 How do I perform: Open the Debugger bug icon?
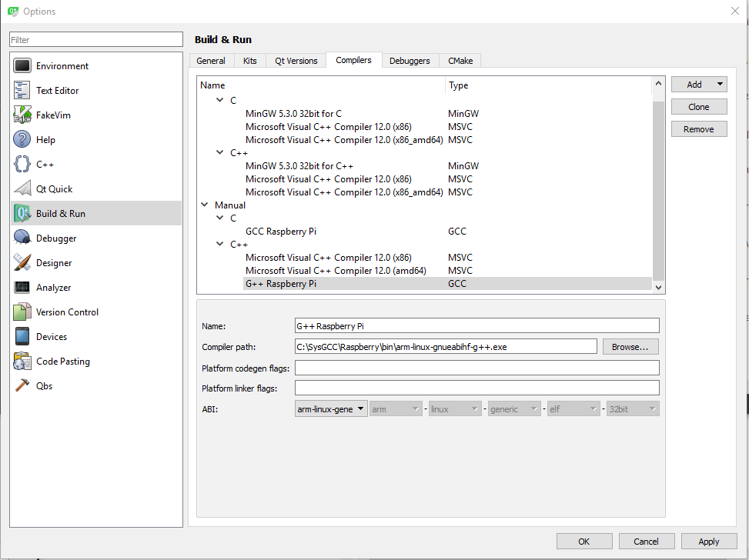pos(22,238)
